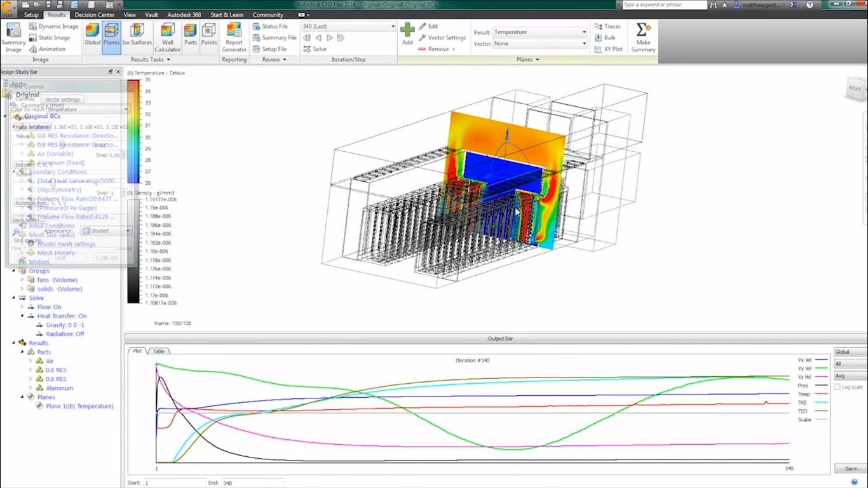Close the Design Study Bar panel

click(118, 72)
